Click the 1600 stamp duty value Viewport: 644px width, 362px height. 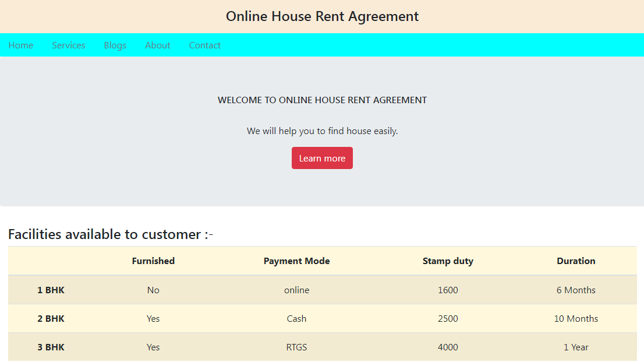(x=448, y=290)
